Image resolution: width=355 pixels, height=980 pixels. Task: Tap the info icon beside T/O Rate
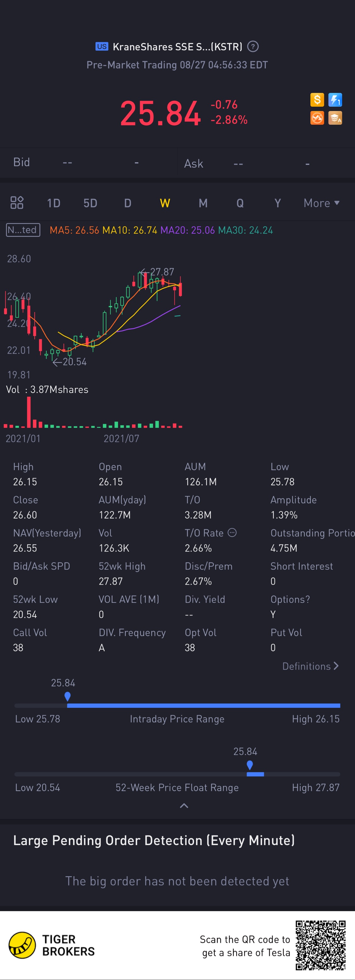[232, 533]
